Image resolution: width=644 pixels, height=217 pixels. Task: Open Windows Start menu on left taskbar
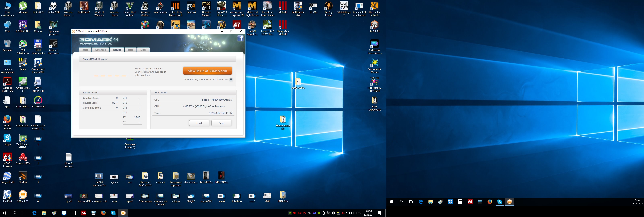tap(5, 213)
